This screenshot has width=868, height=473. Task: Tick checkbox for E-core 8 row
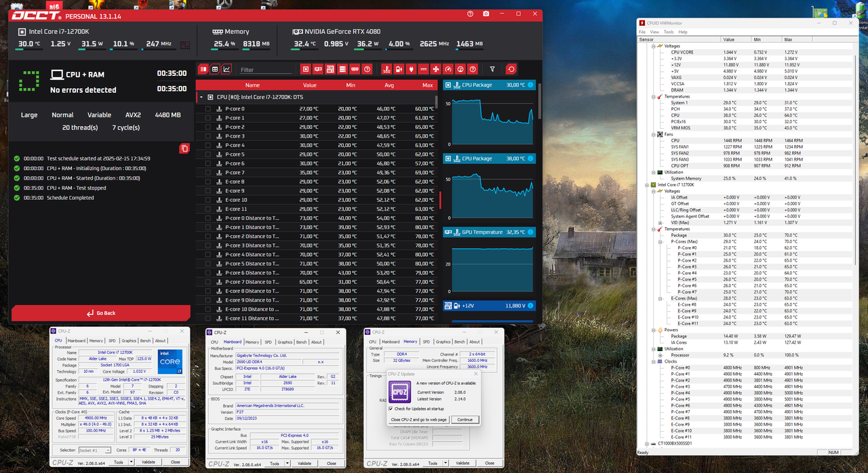[208, 182]
